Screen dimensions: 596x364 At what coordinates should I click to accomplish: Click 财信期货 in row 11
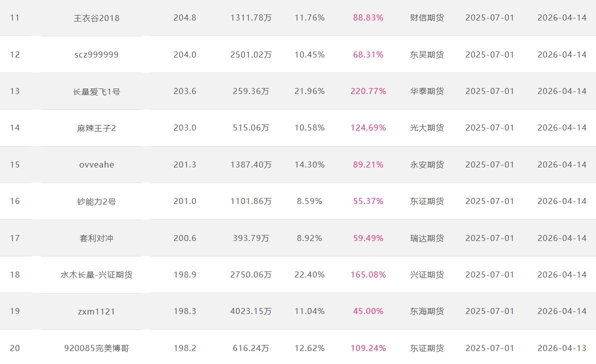426,18
